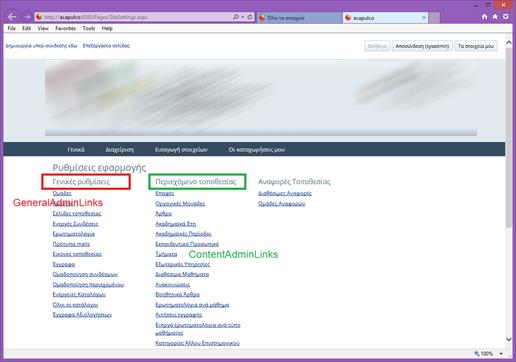
Task: Click the scrollbar down arrow
Action: pos(509,339)
